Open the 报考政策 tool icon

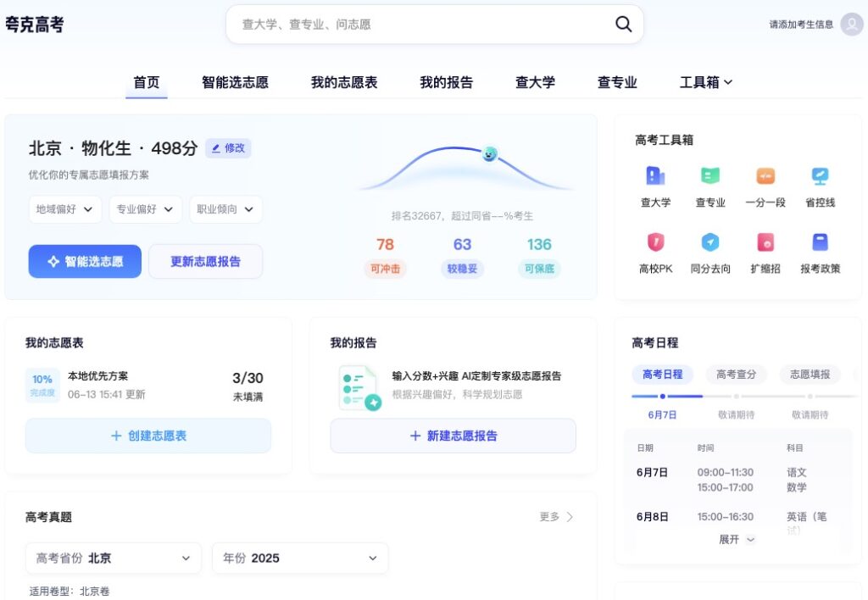coord(820,253)
